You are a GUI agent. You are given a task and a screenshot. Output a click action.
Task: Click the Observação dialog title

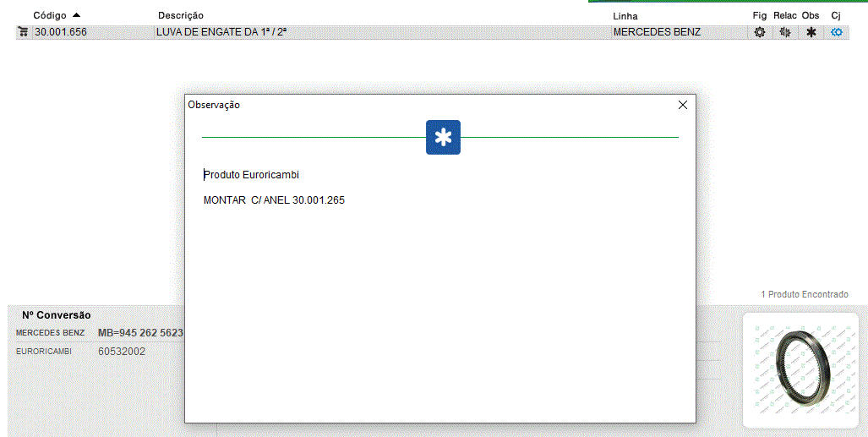coord(214,105)
